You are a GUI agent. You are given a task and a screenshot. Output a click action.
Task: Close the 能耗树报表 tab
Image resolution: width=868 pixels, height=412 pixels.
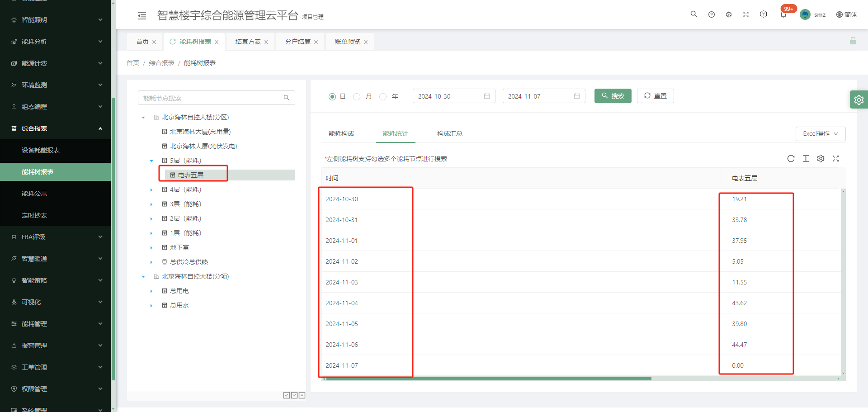pos(217,42)
